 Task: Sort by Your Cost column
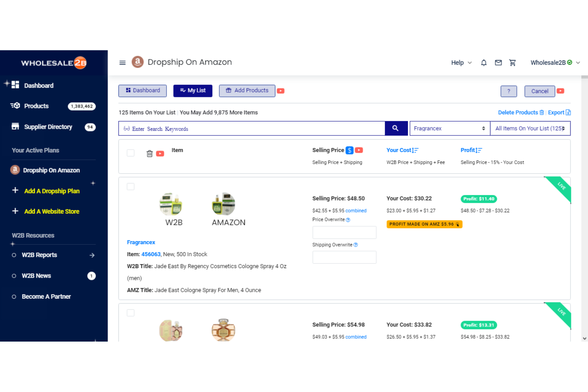(402, 150)
